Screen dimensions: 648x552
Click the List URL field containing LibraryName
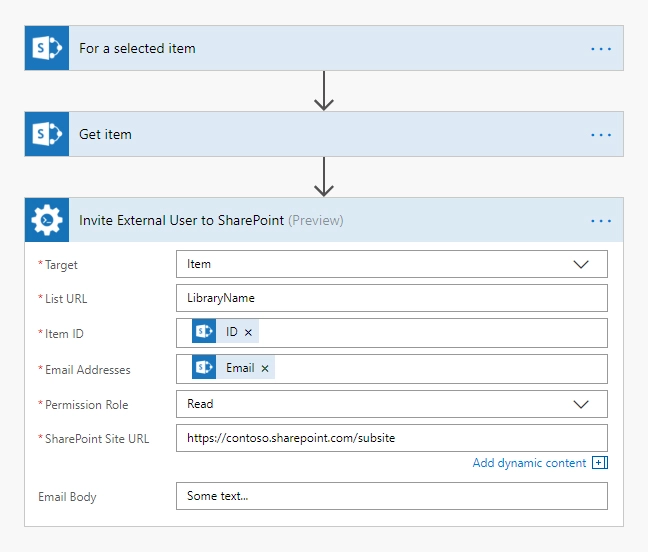[x=392, y=298]
